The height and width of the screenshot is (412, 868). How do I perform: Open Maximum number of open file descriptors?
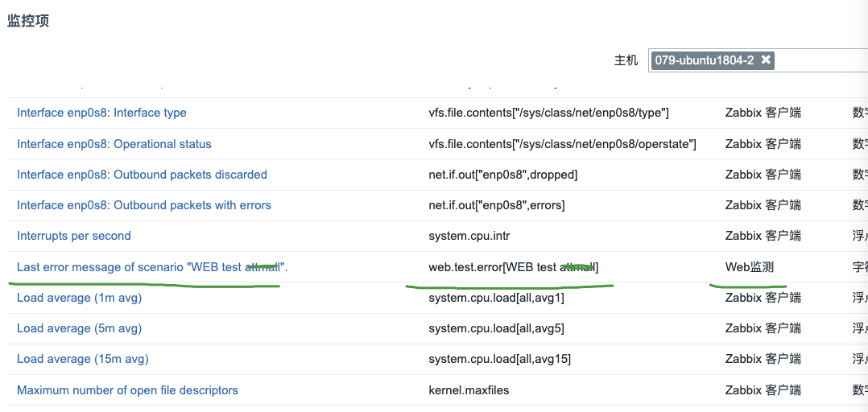(x=127, y=390)
